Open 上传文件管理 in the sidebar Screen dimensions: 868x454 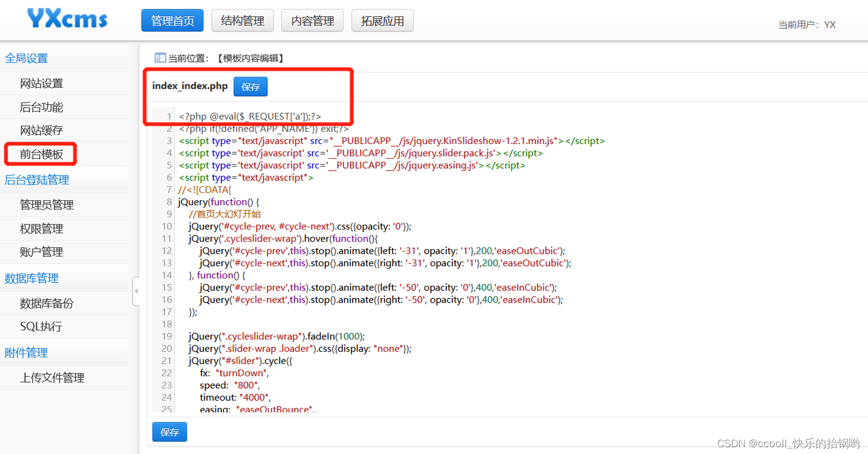click(x=52, y=378)
